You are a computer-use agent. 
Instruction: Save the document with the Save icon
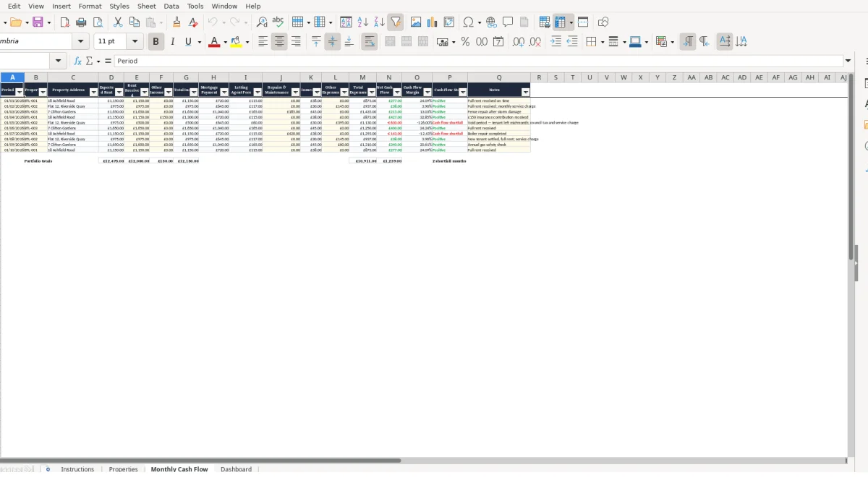click(x=38, y=22)
